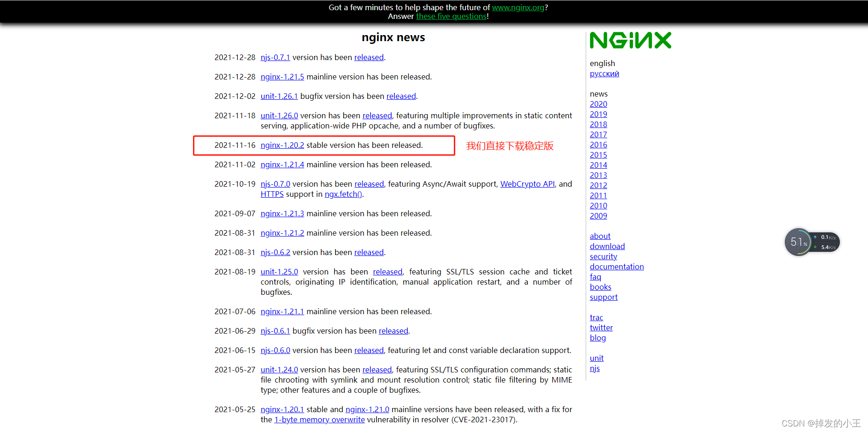Image resolution: width=868 pixels, height=432 pixels.
Task: Open the www.nginx.org link in banner
Action: (518, 7)
